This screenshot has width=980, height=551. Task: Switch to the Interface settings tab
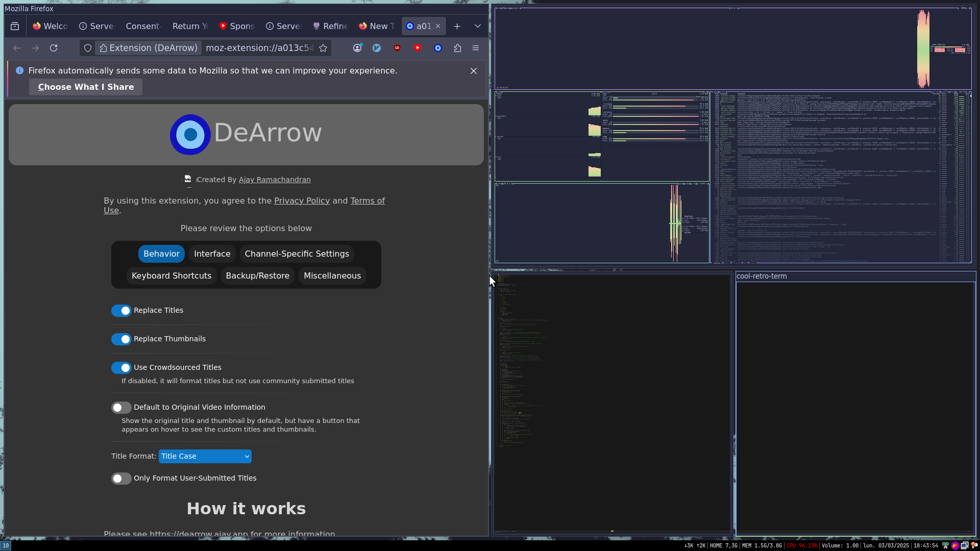(x=212, y=254)
